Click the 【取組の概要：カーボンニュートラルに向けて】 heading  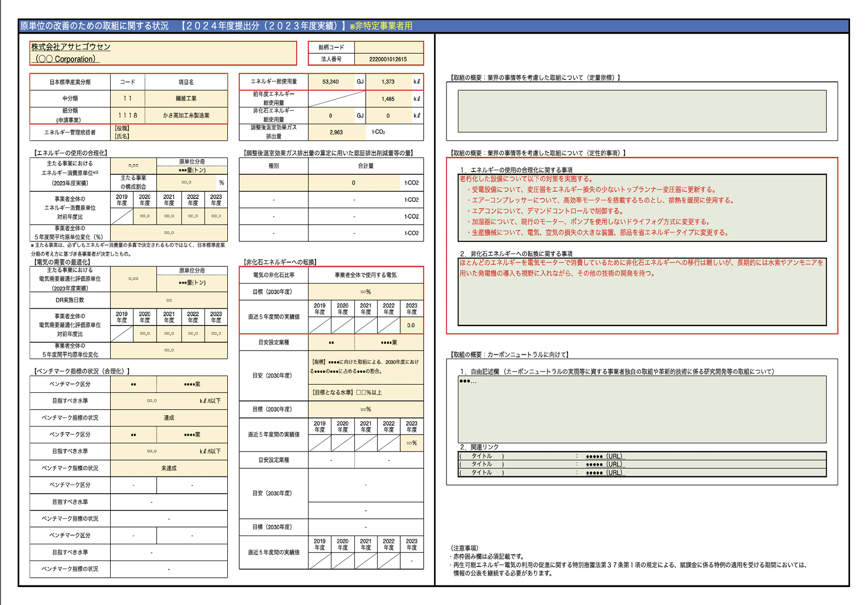[509, 355]
